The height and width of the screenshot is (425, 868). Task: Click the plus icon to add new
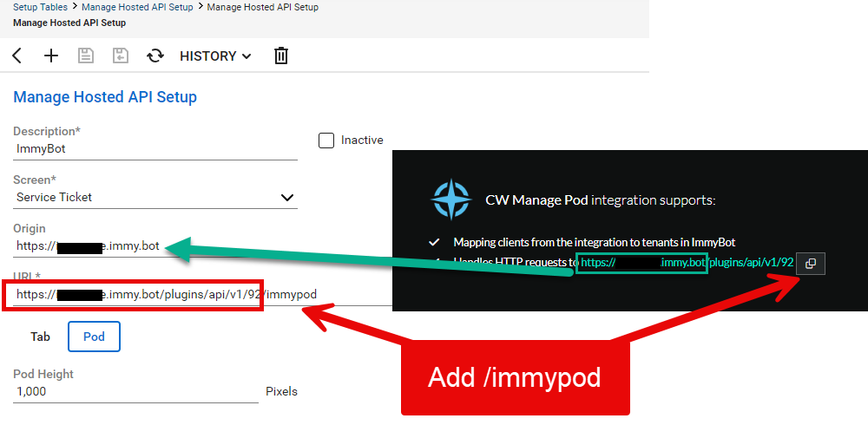click(51, 56)
